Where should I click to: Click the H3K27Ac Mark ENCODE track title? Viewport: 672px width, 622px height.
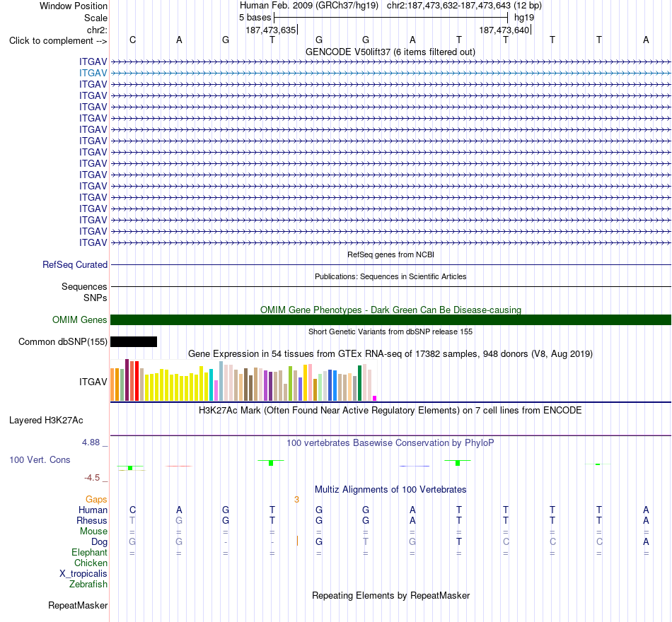point(390,411)
